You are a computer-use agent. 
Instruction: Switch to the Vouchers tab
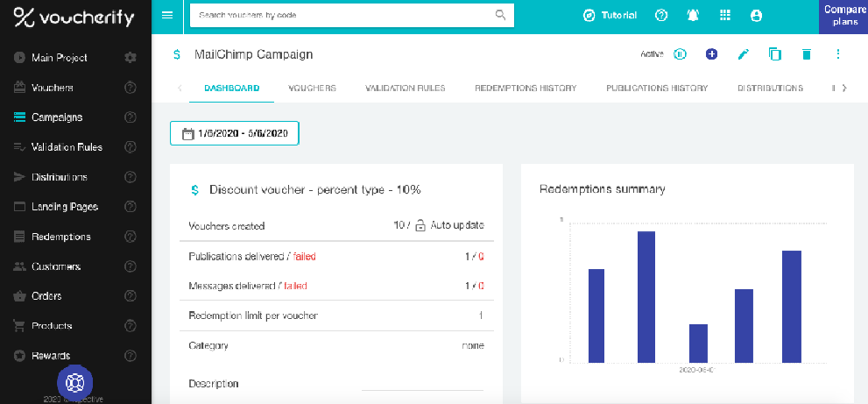point(312,89)
